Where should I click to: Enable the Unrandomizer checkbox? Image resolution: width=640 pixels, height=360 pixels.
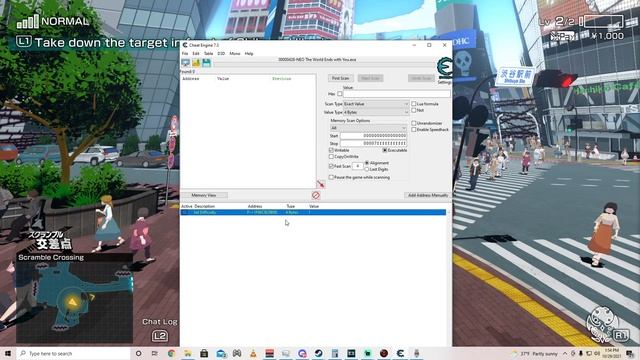(413, 123)
